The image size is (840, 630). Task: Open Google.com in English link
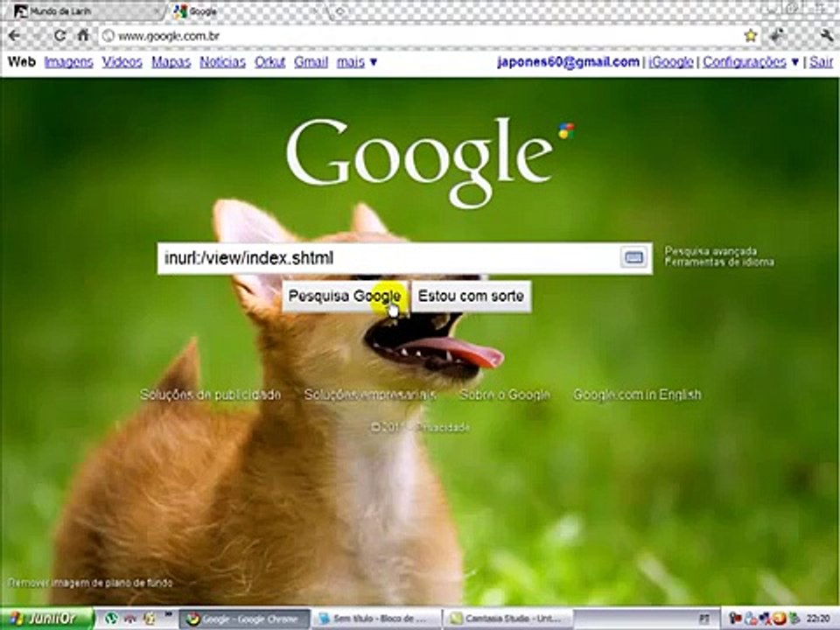tap(637, 395)
